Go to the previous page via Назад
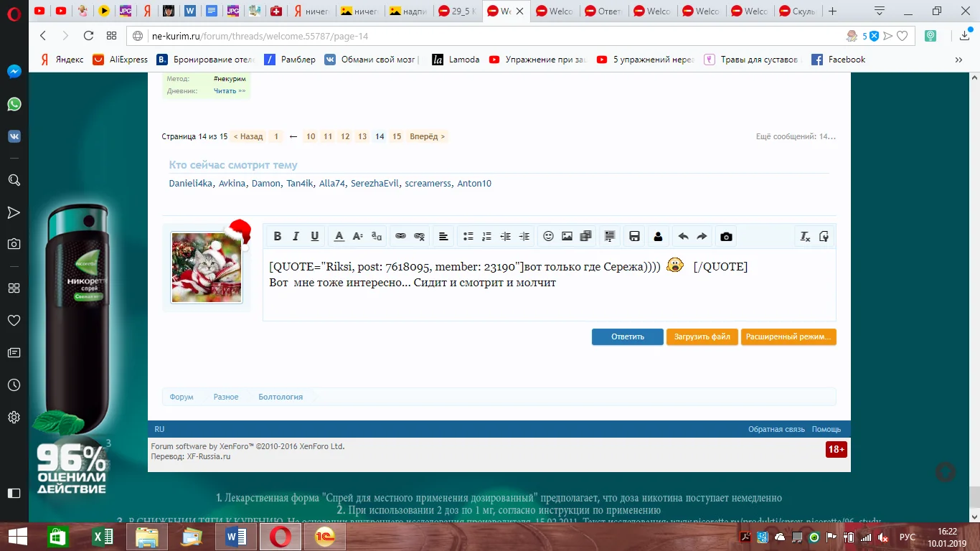Screen dimensions: 980x551 (x=248, y=136)
